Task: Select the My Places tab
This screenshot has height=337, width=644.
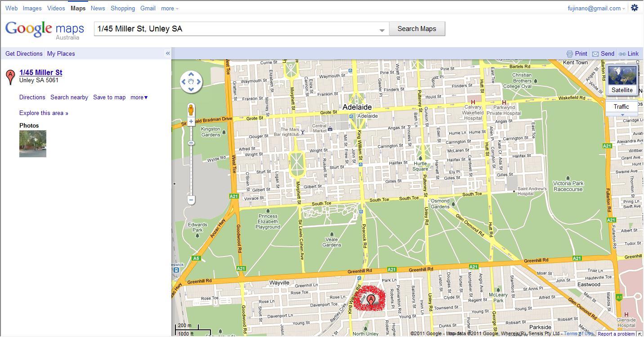Action: pos(61,53)
